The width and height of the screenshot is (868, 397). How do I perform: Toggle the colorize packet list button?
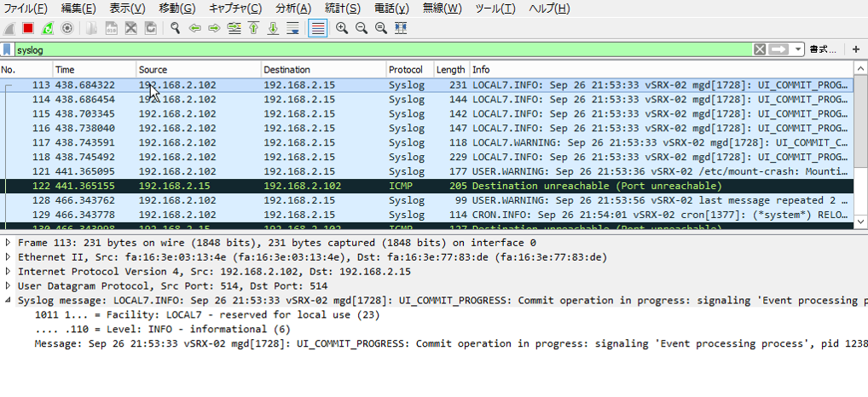[317, 28]
